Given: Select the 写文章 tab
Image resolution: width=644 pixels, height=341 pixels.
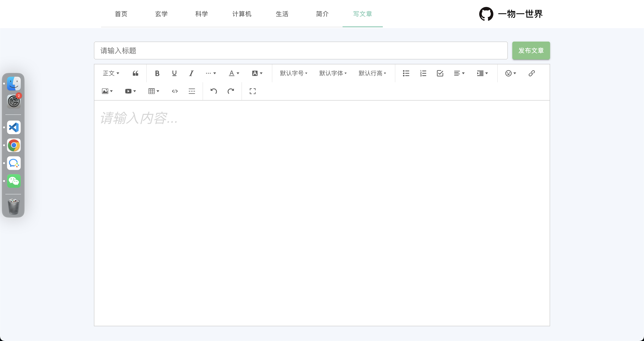Looking at the screenshot, I should 362,14.
